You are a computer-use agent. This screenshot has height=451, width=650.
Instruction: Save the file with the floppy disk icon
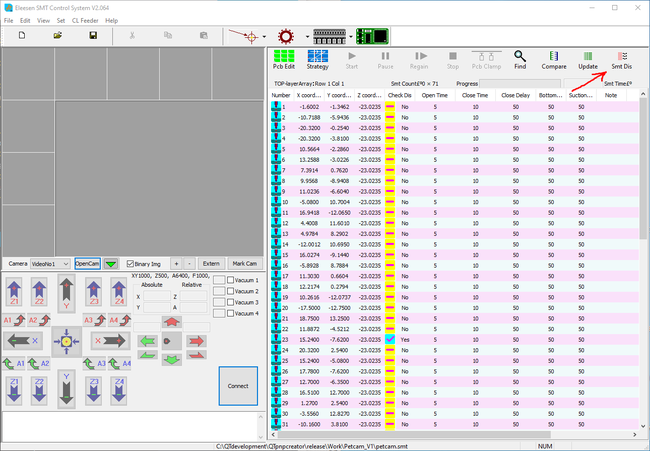pyautogui.click(x=93, y=36)
